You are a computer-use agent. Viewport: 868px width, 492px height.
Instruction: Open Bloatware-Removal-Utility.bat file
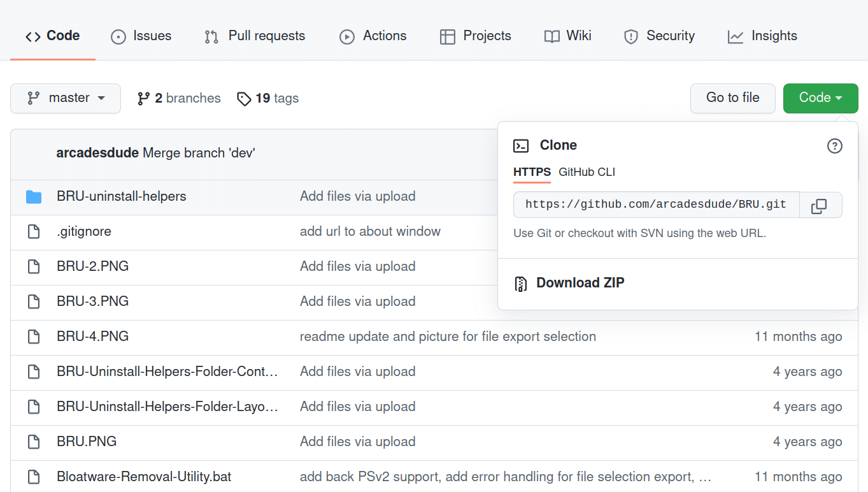pos(144,477)
